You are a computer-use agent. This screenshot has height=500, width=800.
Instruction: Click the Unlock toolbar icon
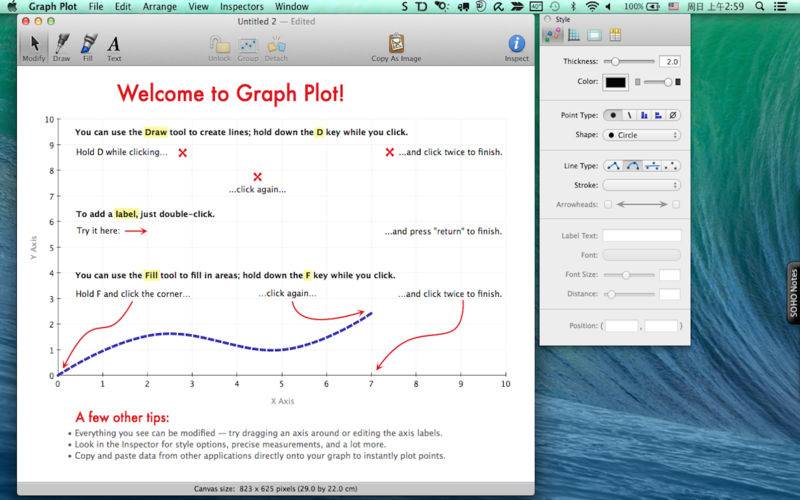click(219, 48)
